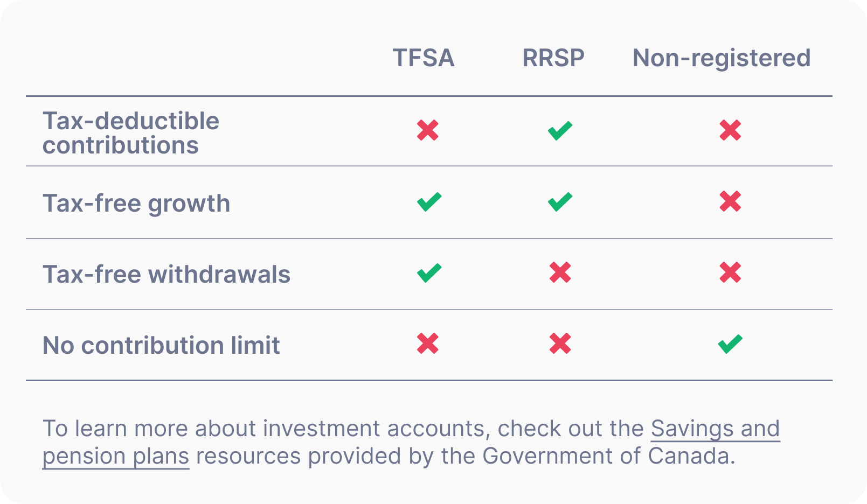Select the No contribution limit row label
Image resolution: width=867 pixels, height=504 pixels.
tap(161, 346)
